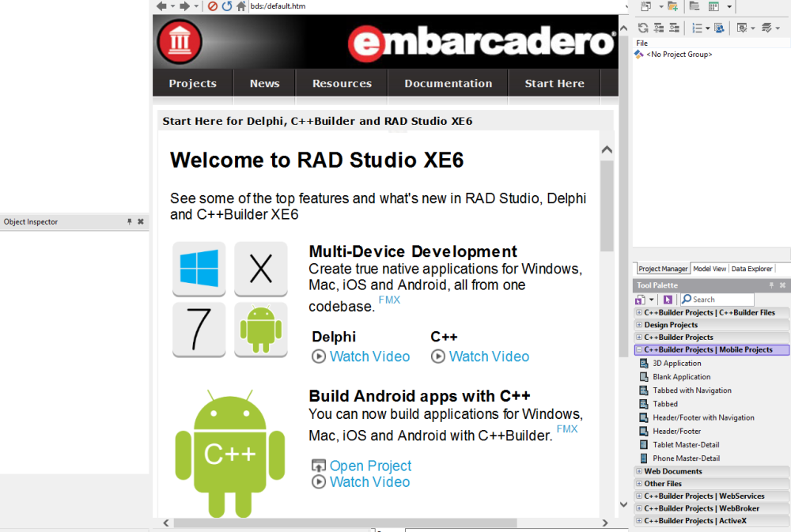Viewport: 791px width, 532px height.
Task: Go back in the Welcome Page browser
Action: [161, 6]
